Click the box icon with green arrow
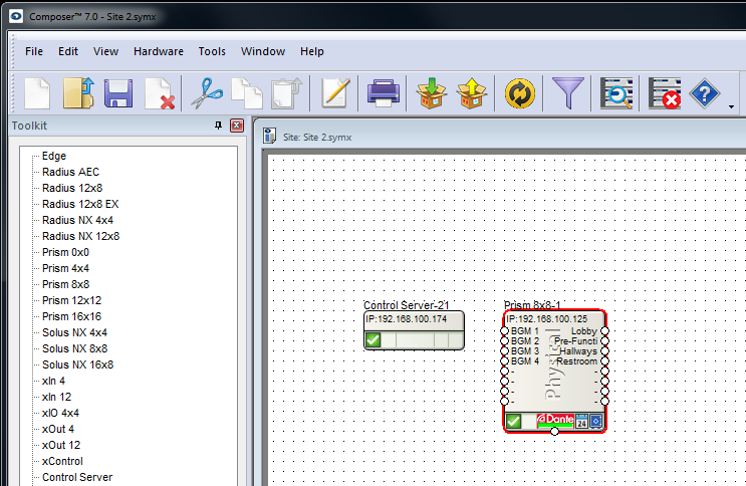The image size is (746, 486). 431,93
